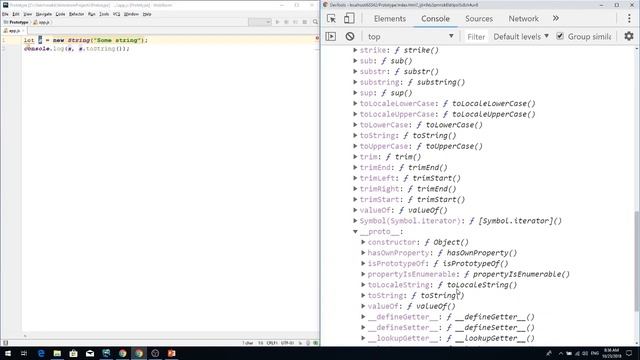Image resolution: width=640 pixels, height=360 pixels.
Task: Expand the constructor: Object() entry
Action: coord(363,242)
